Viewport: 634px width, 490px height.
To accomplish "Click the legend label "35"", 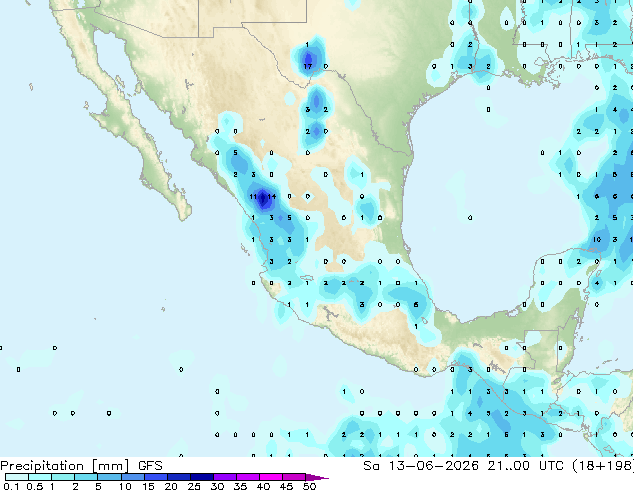I will pyautogui.click(x=240, y=486).
